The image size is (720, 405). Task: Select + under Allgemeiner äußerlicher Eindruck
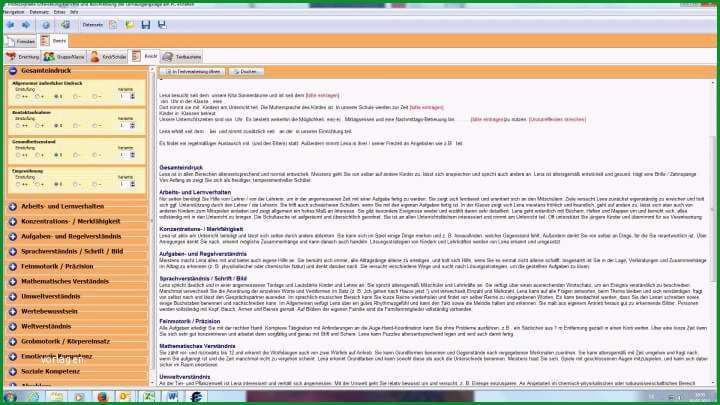point(38,97)
